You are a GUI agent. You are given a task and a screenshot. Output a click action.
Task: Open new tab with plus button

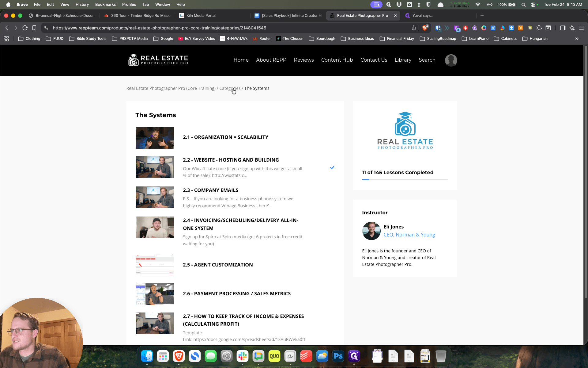[x=482, y=16]
